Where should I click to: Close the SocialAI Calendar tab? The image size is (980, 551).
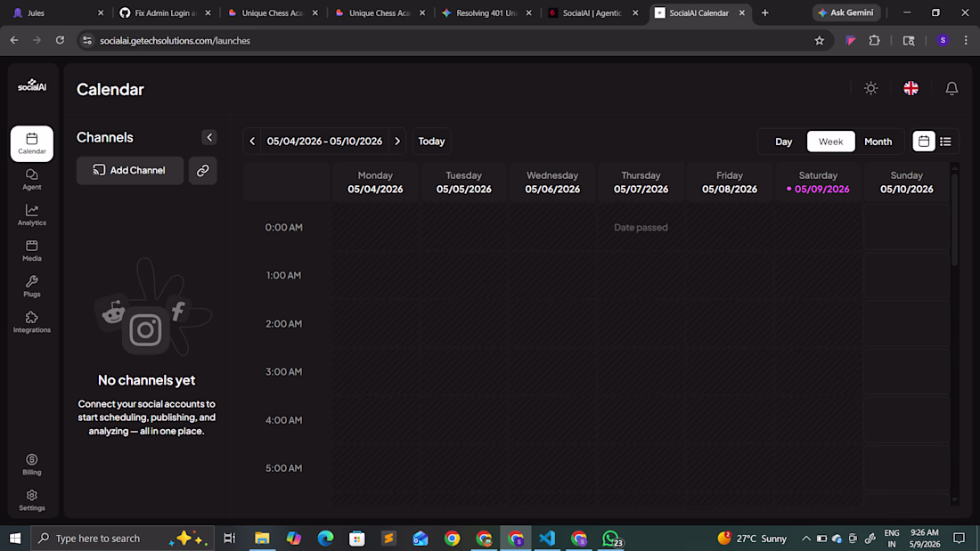[x=742, y=12]
